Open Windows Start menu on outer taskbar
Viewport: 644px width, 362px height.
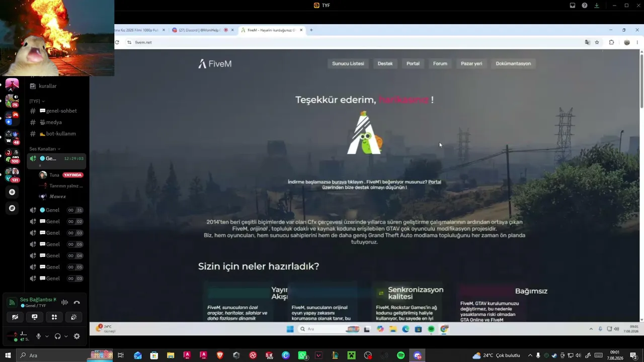[x=8, y=355]
